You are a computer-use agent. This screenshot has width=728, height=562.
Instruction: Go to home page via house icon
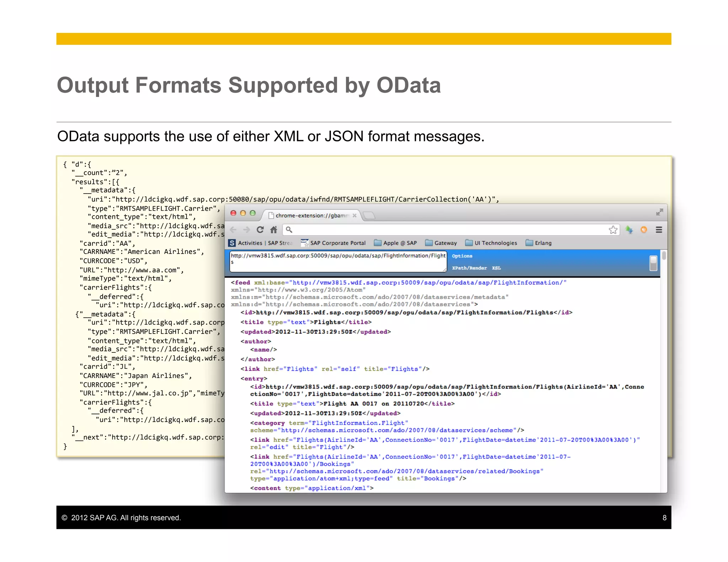point(273,230)
